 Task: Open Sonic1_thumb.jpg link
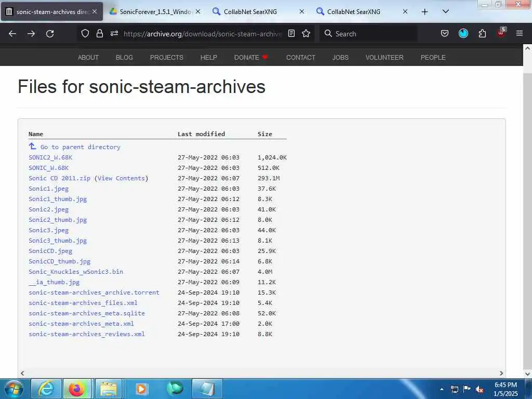pyautogui.click(x=58, y=199)
